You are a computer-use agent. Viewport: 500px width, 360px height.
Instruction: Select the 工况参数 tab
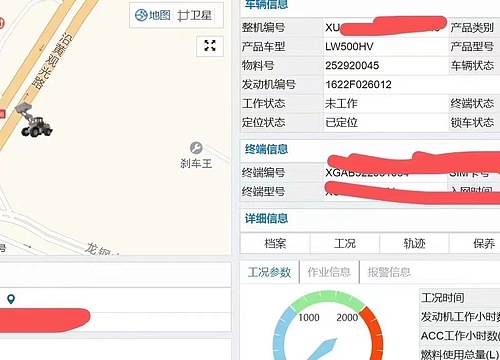[269, 272]
